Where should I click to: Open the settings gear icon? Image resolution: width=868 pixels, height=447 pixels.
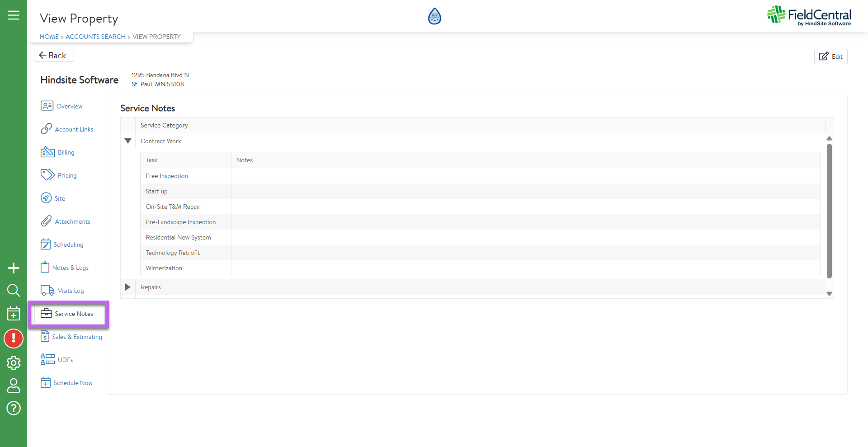point(14,362)
